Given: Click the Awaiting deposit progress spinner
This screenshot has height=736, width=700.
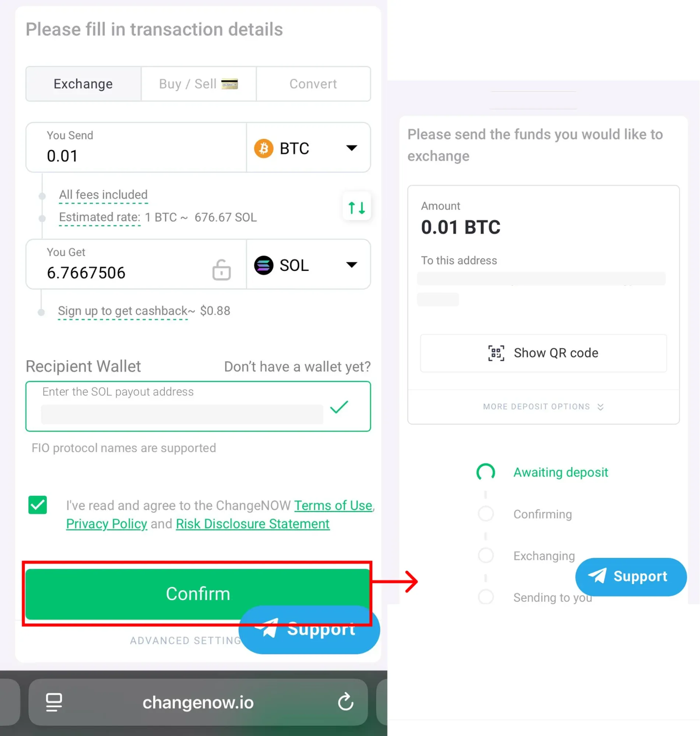Looking at the screenshot, I should 485,472.
